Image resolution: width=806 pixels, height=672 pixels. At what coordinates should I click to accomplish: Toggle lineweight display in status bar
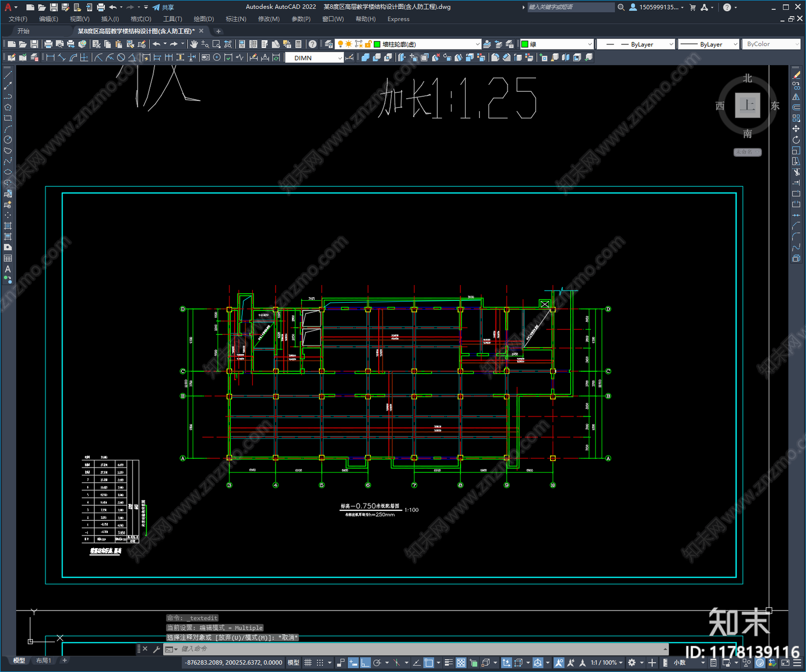pyautogui.click(x=448, y=662)
